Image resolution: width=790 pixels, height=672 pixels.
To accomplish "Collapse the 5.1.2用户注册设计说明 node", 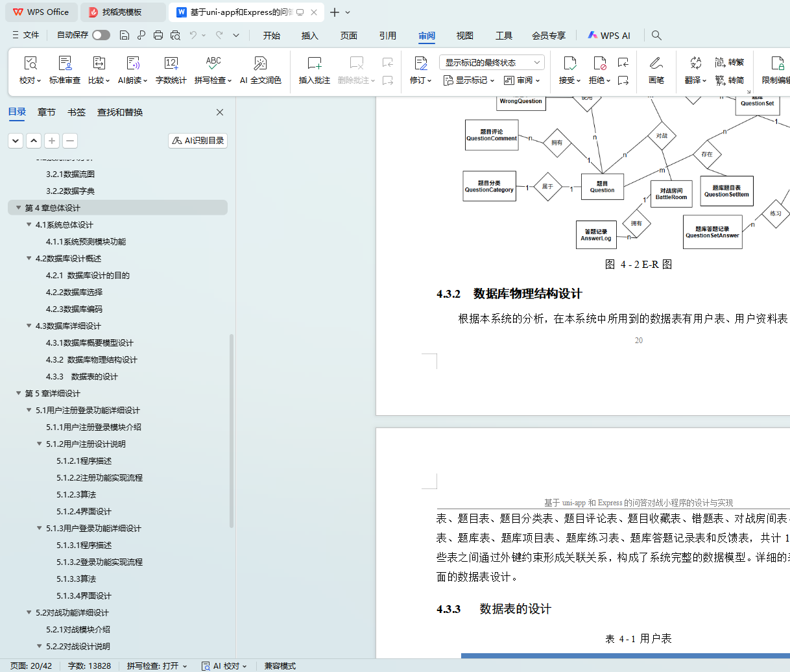I will tap(40, 444).
